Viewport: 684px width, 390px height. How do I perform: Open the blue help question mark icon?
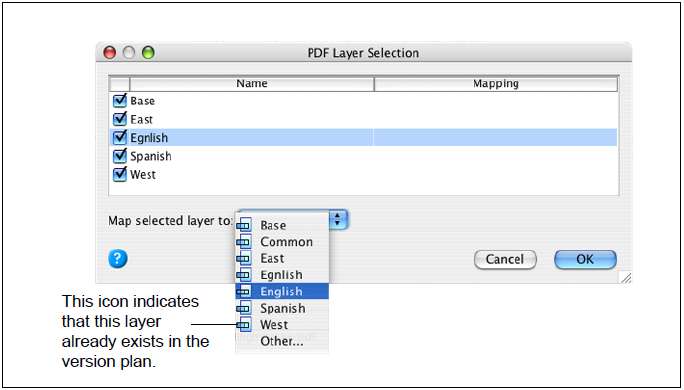[x=118, y=259]
